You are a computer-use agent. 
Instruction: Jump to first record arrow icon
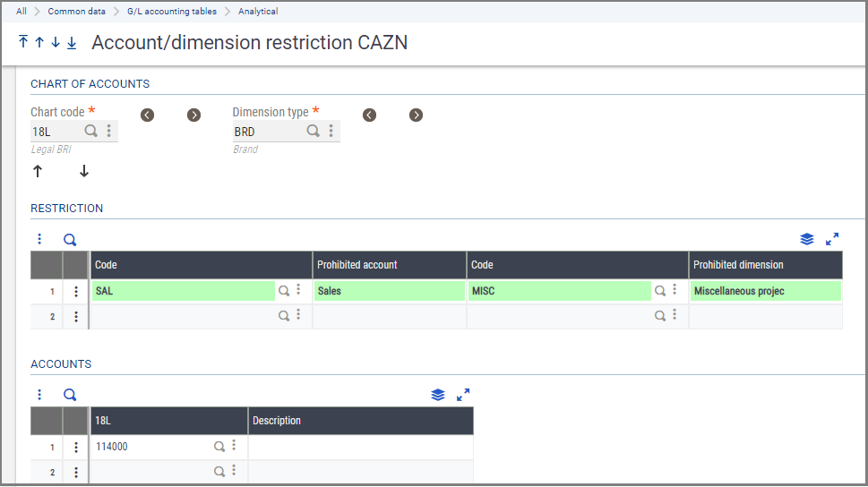click(23, 43)
